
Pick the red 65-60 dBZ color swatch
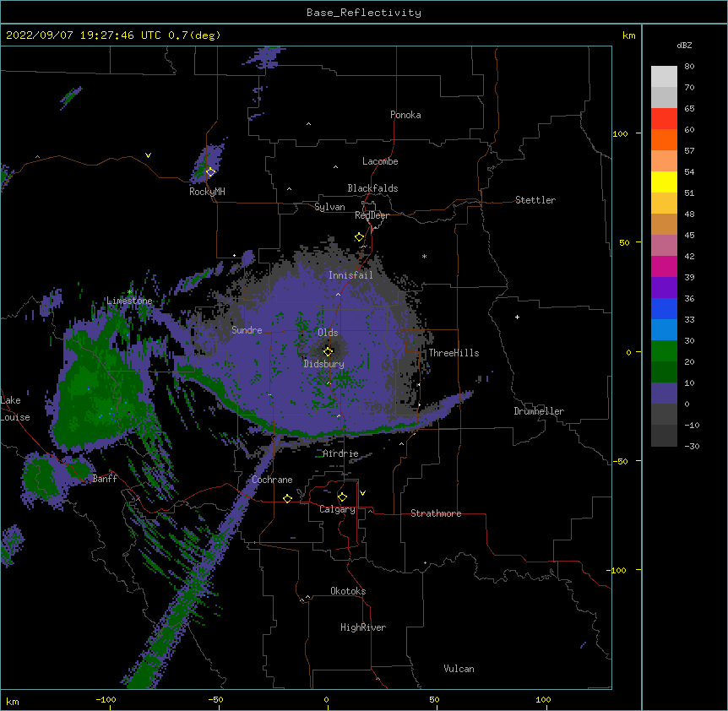click(664, 119)
